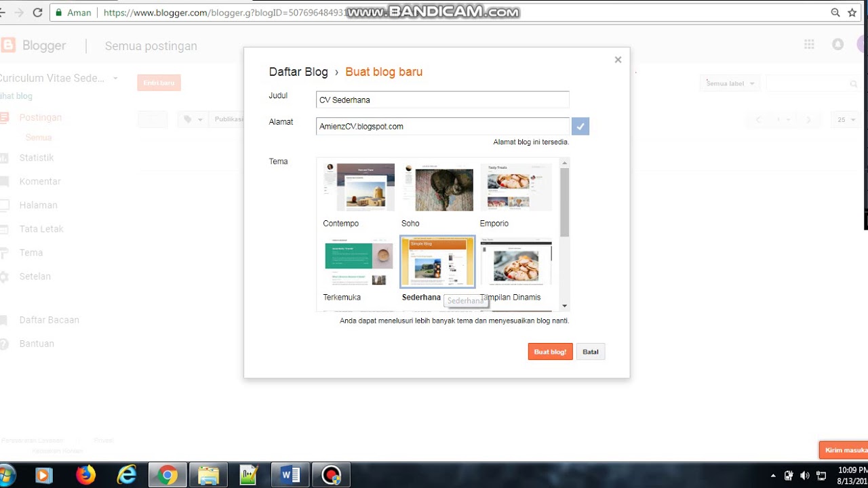Switch to Chrome in the taskbar
868x488 pixels.
(x=167, y=475)
